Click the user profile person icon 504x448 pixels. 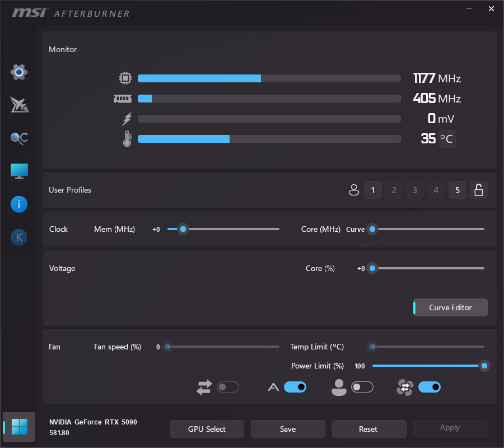[x=353, y=190]
